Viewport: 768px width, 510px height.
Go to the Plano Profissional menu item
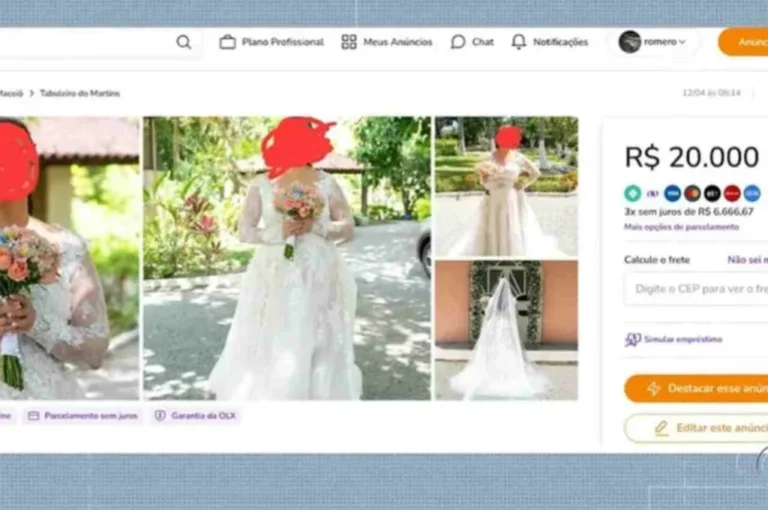[x=282, y=42]
